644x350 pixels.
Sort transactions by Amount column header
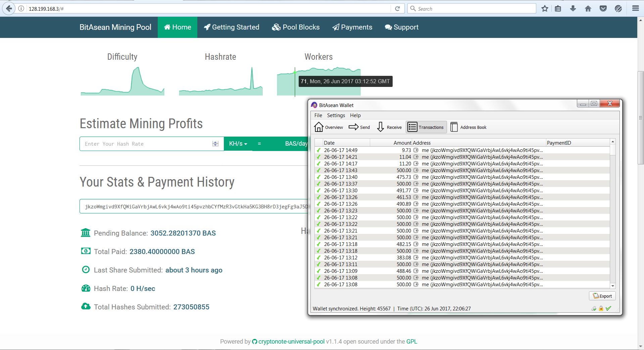[x=391, y=143]
